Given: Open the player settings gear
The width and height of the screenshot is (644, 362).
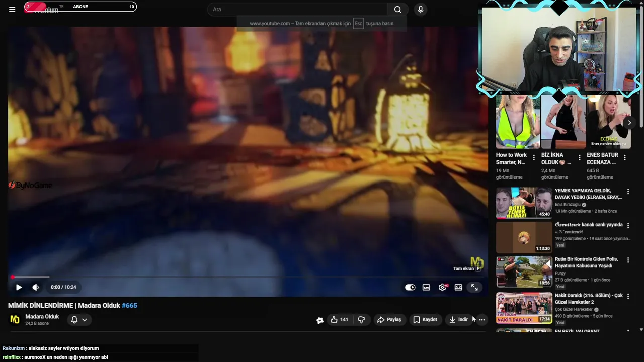Looking at the screenshot, I should (442, 287).
